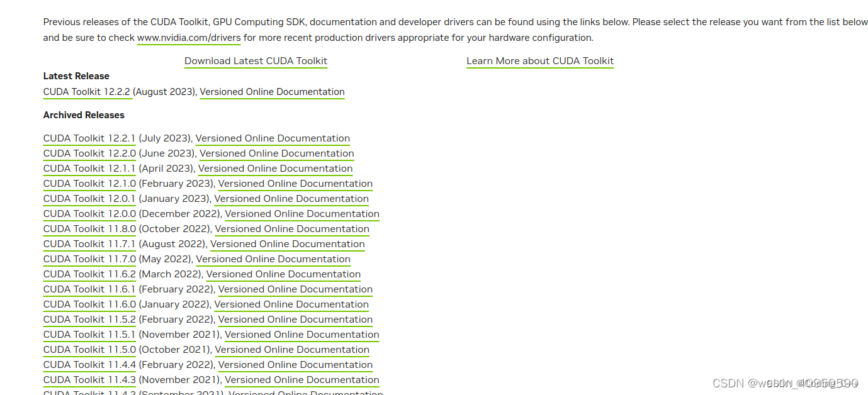Open documentation link beside January 2023

click(x=291, y=199)
